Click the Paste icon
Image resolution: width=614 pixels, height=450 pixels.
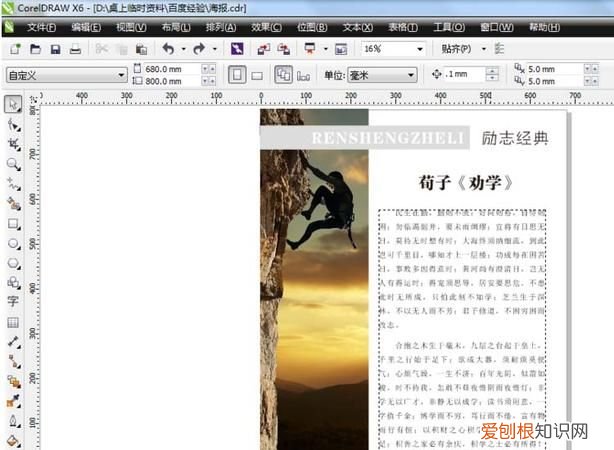point(141,49)
